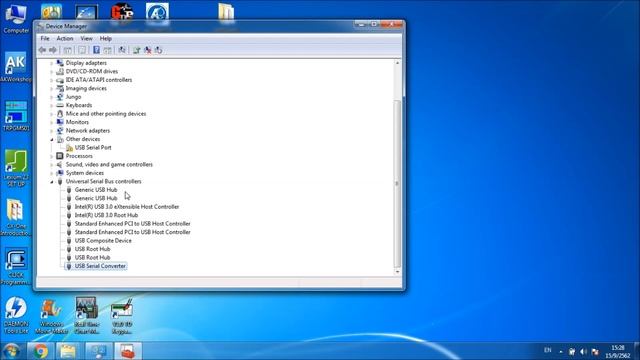
Task: Open the TRPGM501 desktop shortcut
Action: (16, 116)
